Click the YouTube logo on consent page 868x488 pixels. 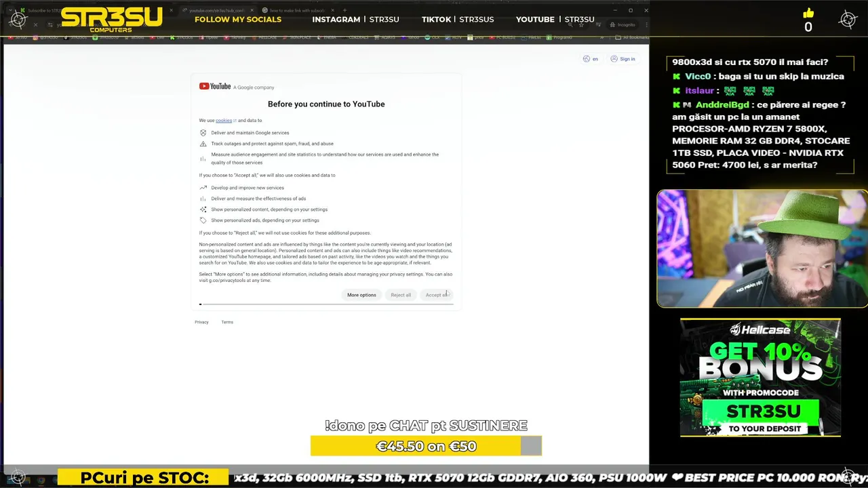tap(215, 86)
